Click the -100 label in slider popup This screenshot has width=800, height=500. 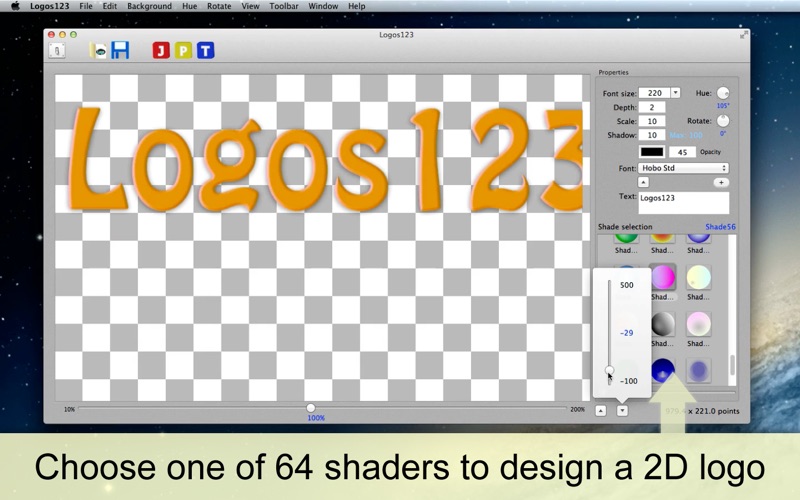(629, 381)
